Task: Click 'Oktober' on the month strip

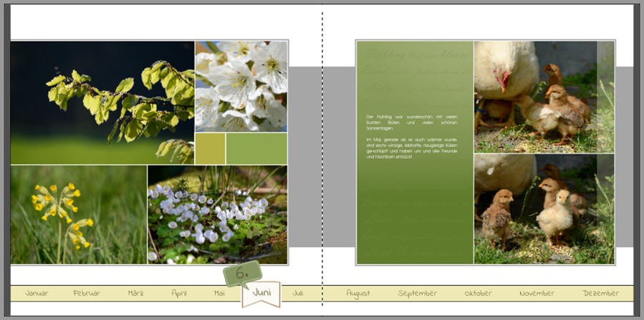Action: [x=478, y=294]
